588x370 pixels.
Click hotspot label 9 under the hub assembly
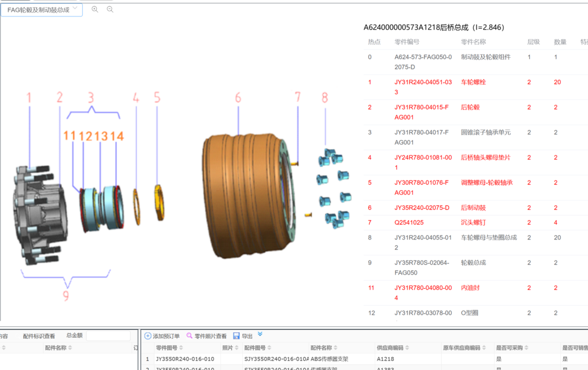66,295
